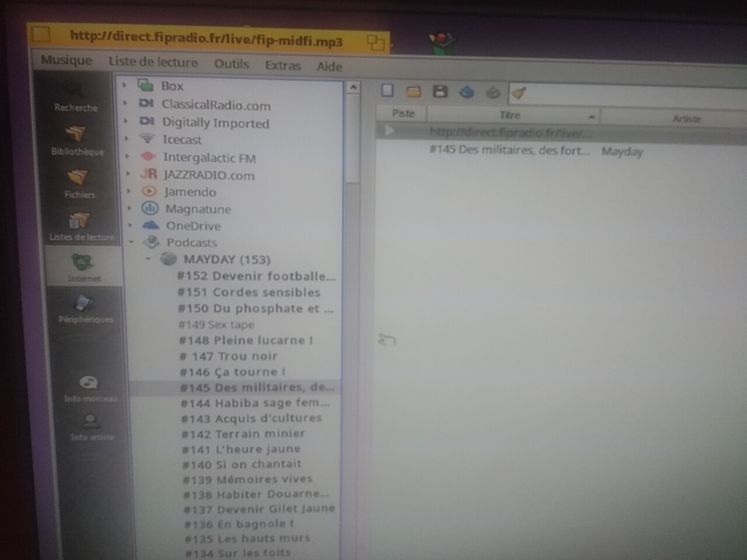Click the load playlist folder icon
Screen dimensions: 747x560
click(x=413, y=92)
